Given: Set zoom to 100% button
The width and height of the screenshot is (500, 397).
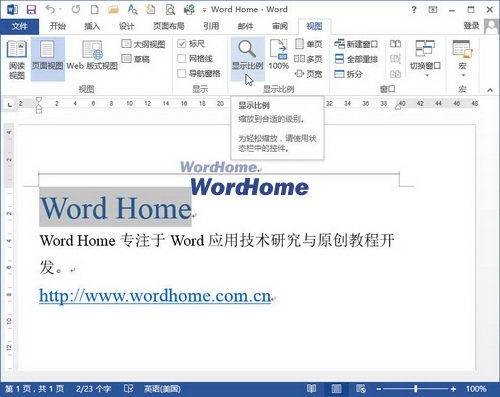Looking at the screenshot, I should (279, 55).
